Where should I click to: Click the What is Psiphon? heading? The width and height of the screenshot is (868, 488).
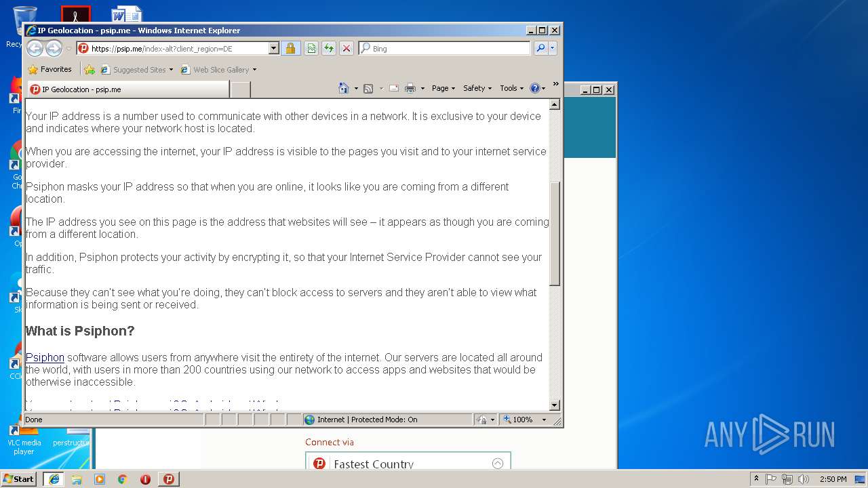pyautogui.click(x=80, y=331)
